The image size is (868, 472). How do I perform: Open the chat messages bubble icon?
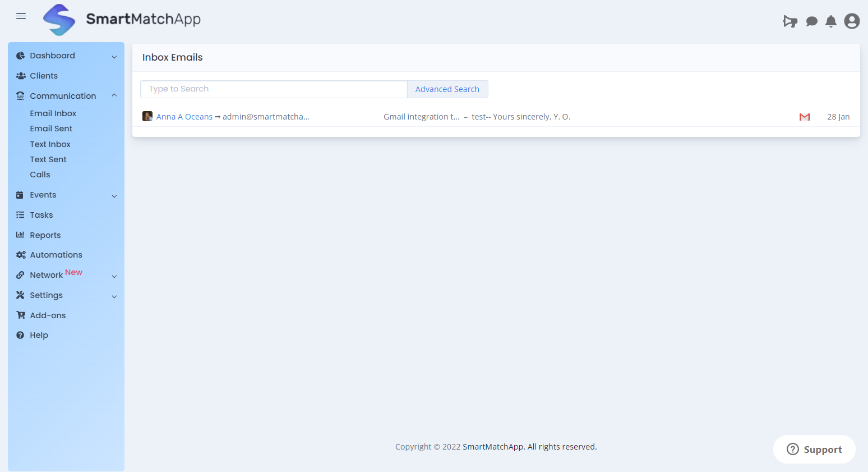point(811,21)
